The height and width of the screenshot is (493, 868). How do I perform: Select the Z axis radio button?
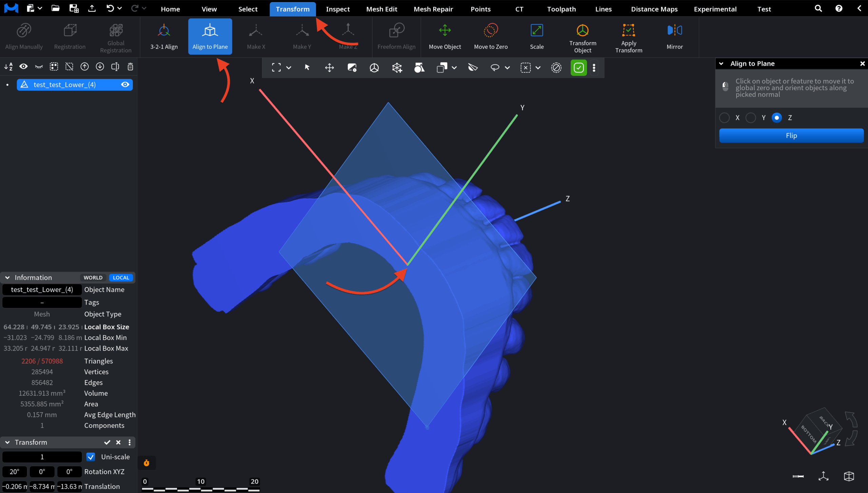tap(777, 118)
